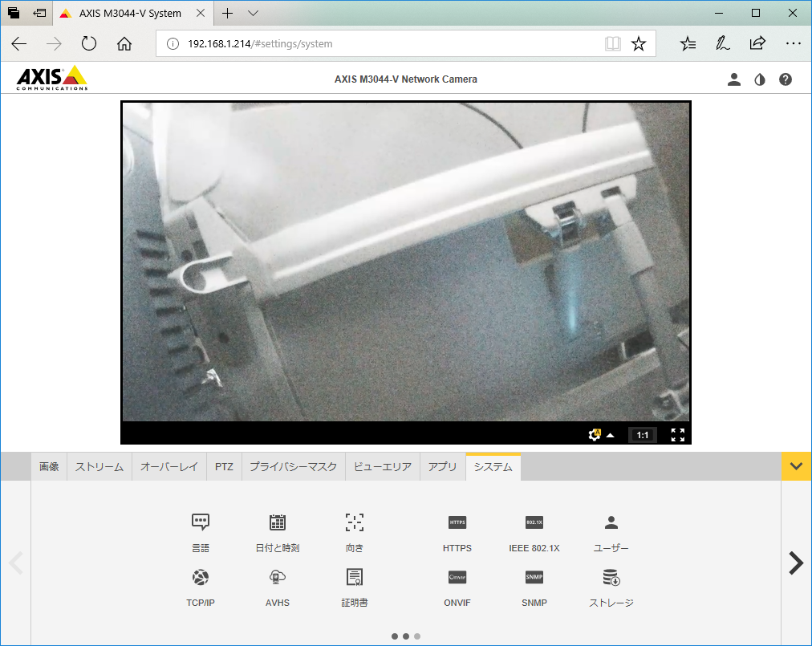Click the AXIS Communications logo
The height and width of the screenshot is (646, 812).
(52, 78)
